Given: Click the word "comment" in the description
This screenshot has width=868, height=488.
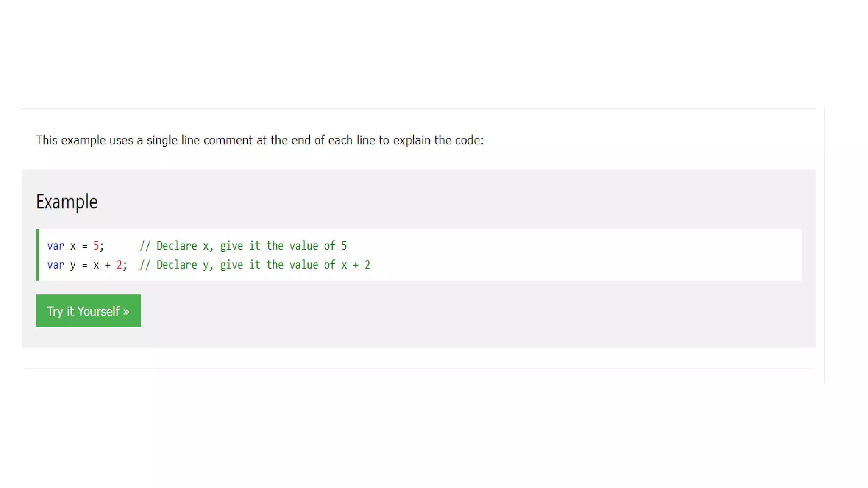Looking at the screenshot, I should pyautogui.click(x=228, y=140).
